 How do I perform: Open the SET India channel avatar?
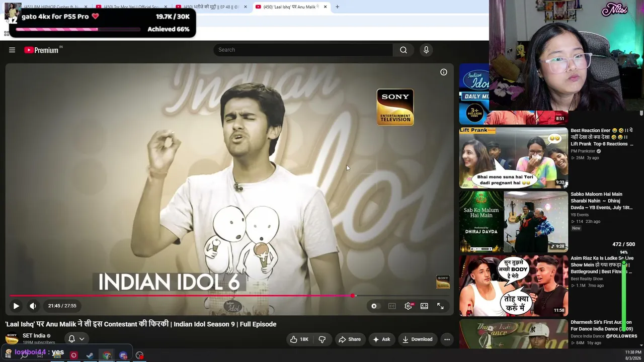(x=12, y=339)
